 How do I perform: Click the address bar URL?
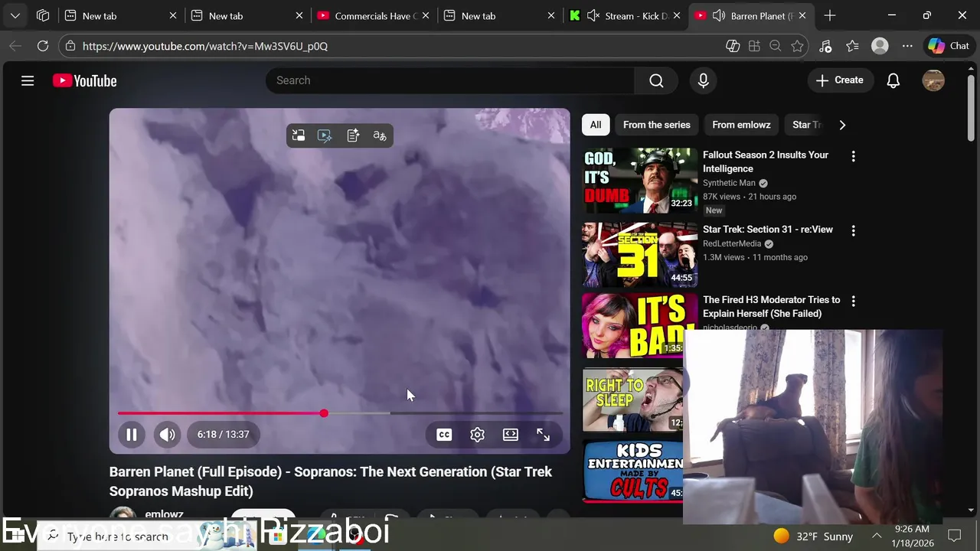(x=205, y=46)
